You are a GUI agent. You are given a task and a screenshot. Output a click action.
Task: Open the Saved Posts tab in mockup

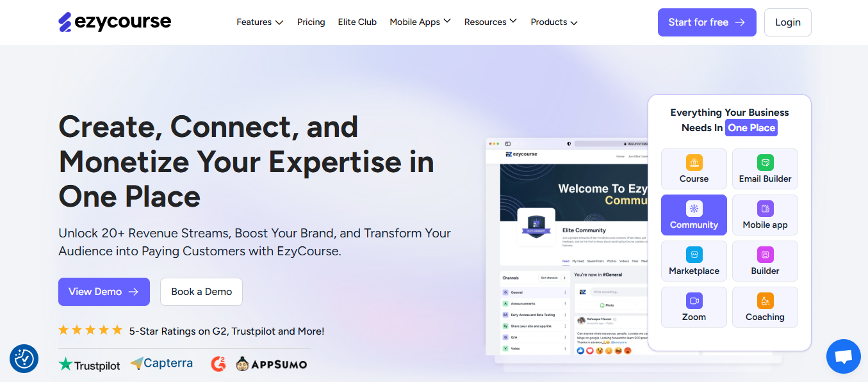point(595,261)
